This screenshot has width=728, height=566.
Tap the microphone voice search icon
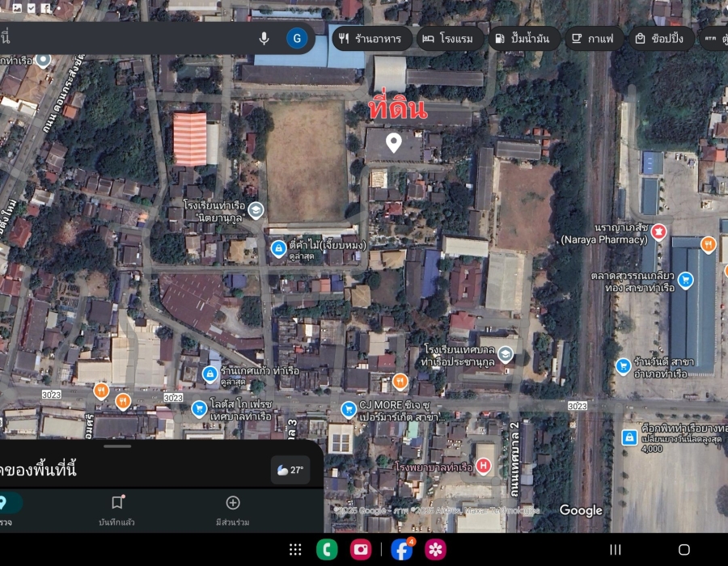click(264, 38)
